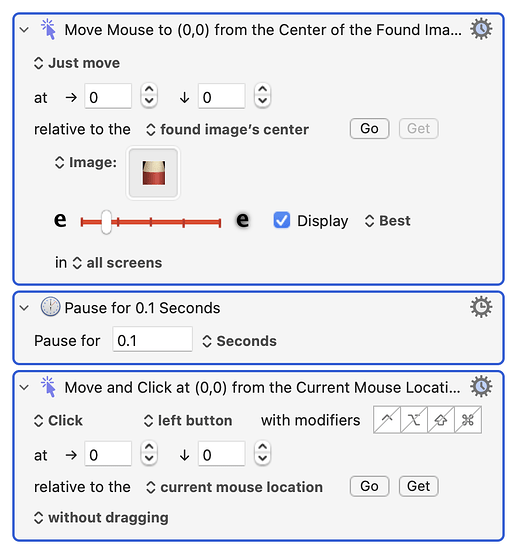Open the 'found image's center' popup menu
The width and height of the screenshot is (517, 554).
228,129
